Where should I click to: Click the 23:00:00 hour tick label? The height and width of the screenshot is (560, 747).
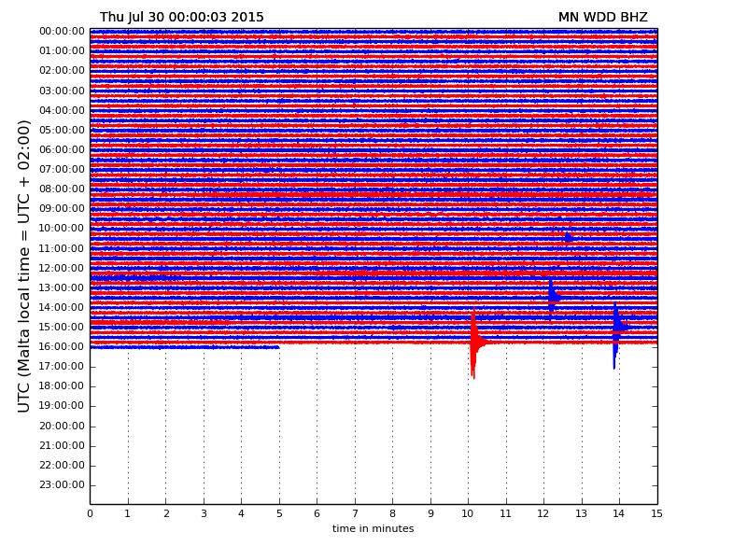[x=62, y=484]
